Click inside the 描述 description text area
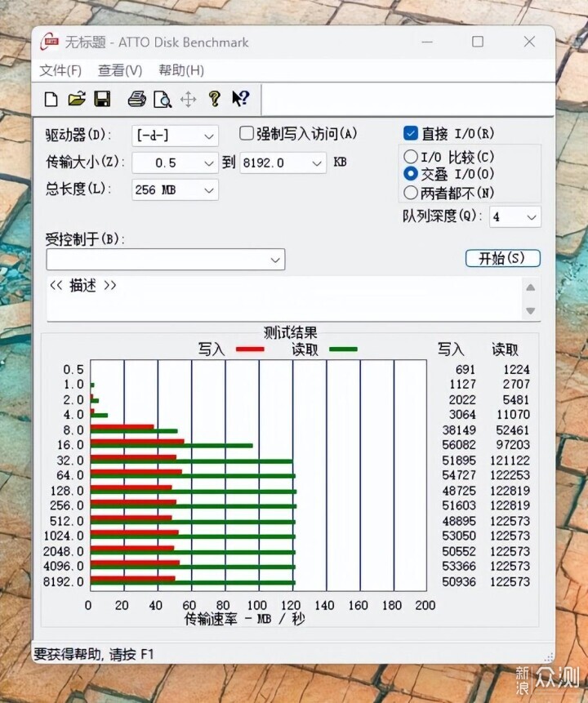Image resolution: width=588 pixels, height=703 pixels. (x=284, y=299)
